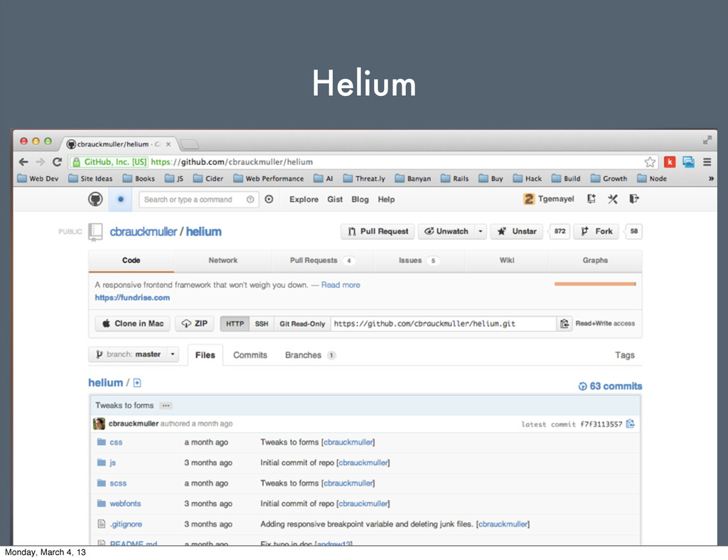Click the fullscreen arrows in window corner
Viewport: 728px width, 560px height.
(707, 140)
